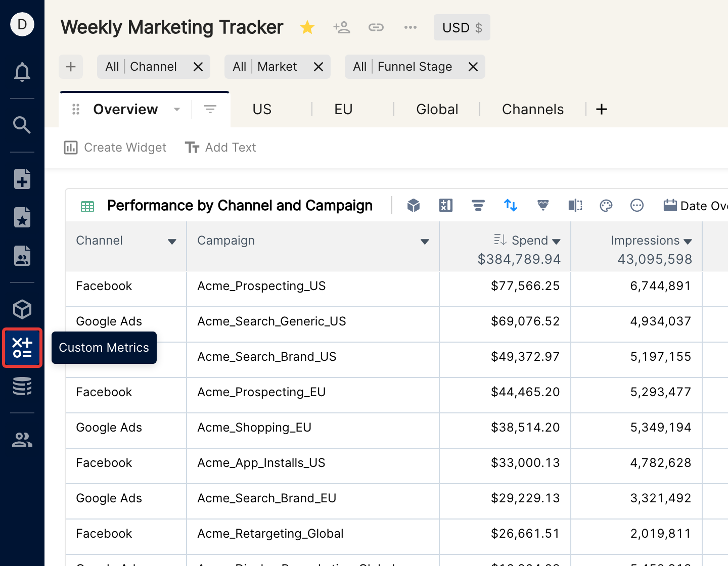Open the Channel column dropdown arrow
Image resolution: width=728 pixels, height=566 pixels.
click(x=172, y=242)
